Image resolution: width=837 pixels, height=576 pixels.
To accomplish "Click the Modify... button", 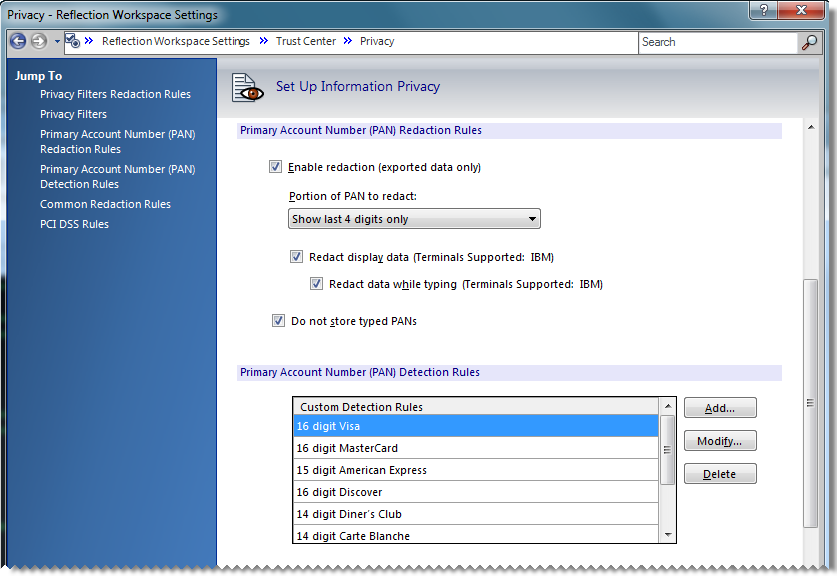I will click(720, 441).
